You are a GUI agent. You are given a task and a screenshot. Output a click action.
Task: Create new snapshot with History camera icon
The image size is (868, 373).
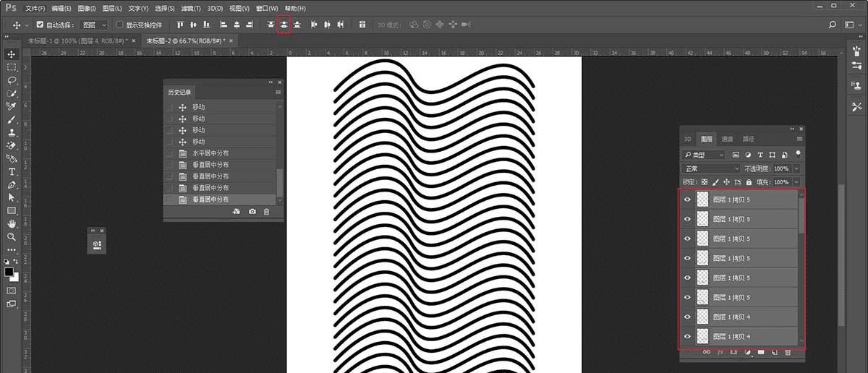click(252, 212)
